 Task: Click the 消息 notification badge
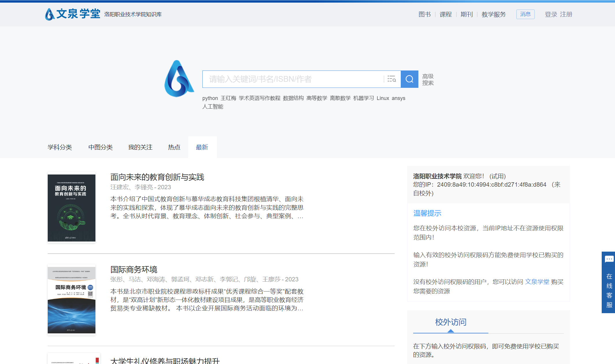point(525,14)
